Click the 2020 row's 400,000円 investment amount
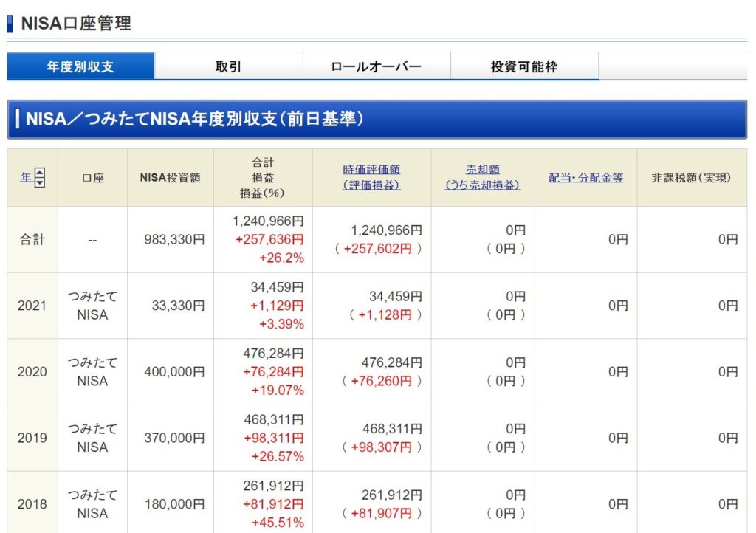 (x=173, y=372)
